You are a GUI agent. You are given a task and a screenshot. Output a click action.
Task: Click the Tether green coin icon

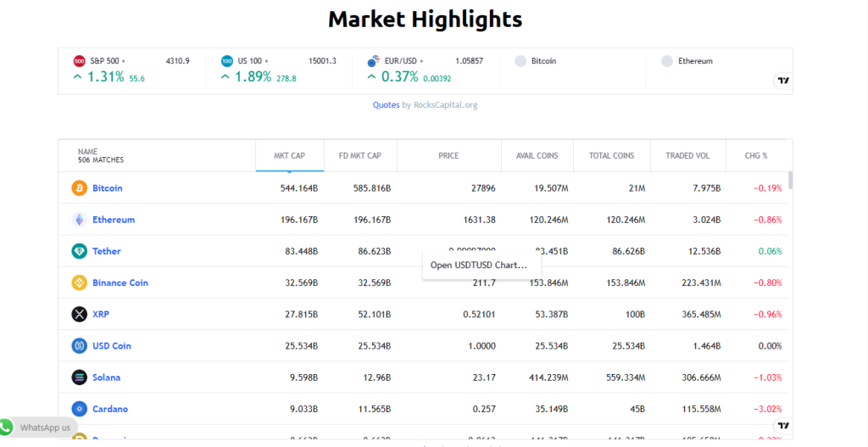click(x=79, y=251)
